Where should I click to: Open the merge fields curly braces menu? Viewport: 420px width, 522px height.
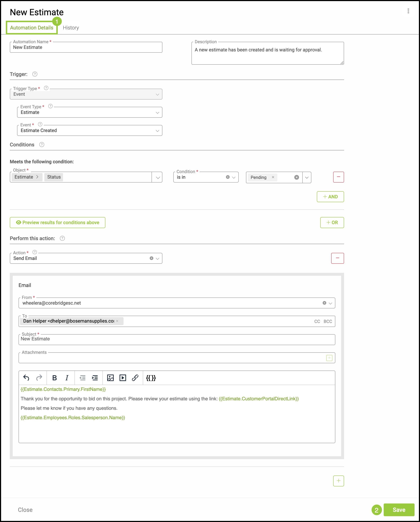[x=151, y=378]
